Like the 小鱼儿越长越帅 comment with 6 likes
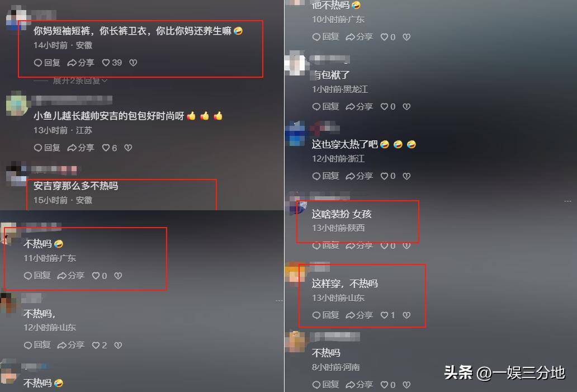The height and width of the screenshot is (392, 577). point(110,148)
